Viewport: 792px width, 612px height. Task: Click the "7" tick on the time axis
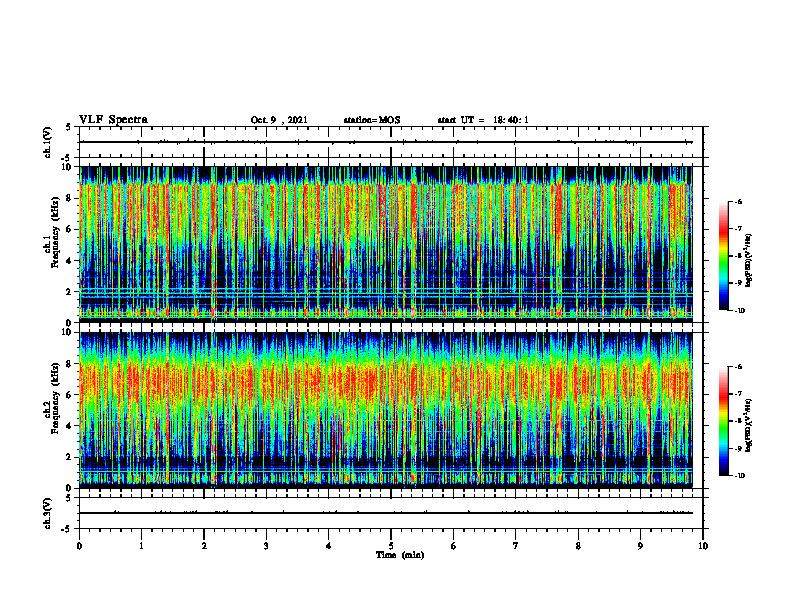(516, 546)
